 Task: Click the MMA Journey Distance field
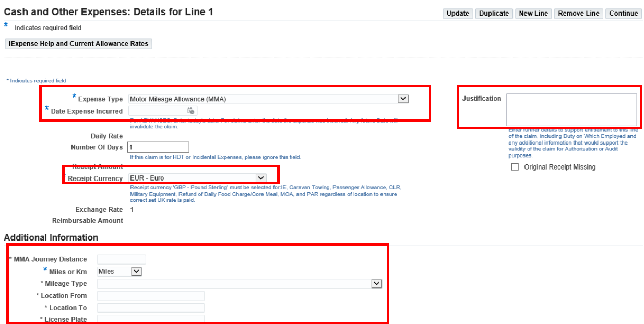tap(122, 259)
